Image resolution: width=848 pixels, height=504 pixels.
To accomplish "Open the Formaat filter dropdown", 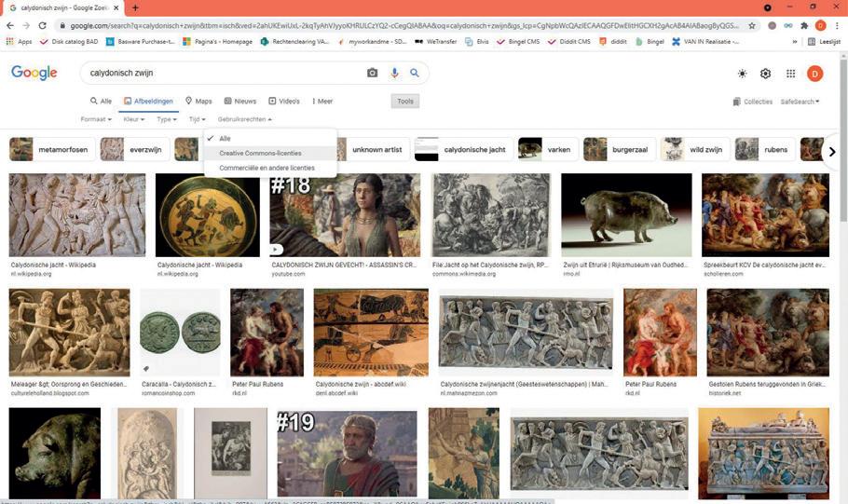I will click(x=96, y=119).
